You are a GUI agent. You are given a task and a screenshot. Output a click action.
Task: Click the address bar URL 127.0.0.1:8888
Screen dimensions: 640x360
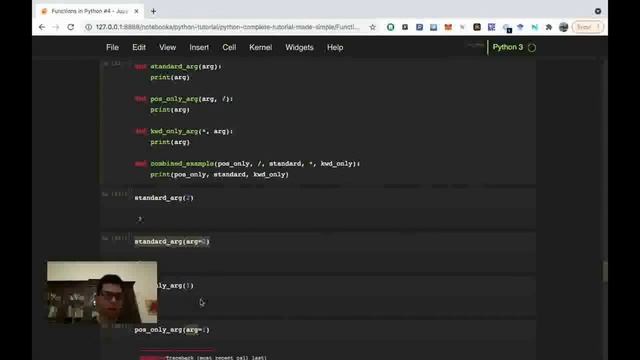228,27
